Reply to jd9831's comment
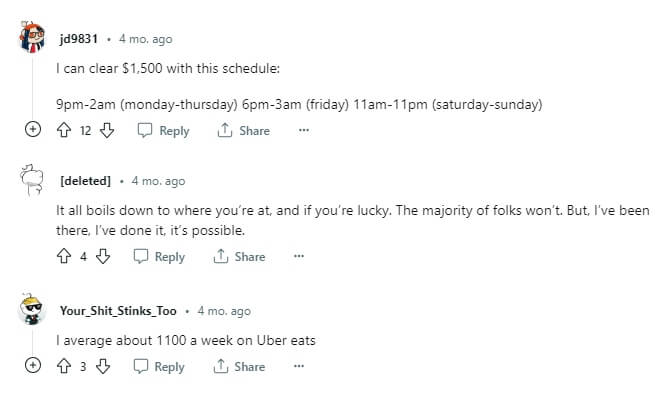Viewport: 672px width, 396px height. click(163, 130)
